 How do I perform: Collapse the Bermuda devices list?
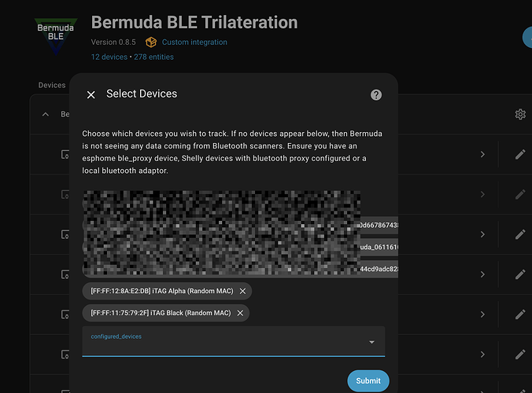[45, 115]
